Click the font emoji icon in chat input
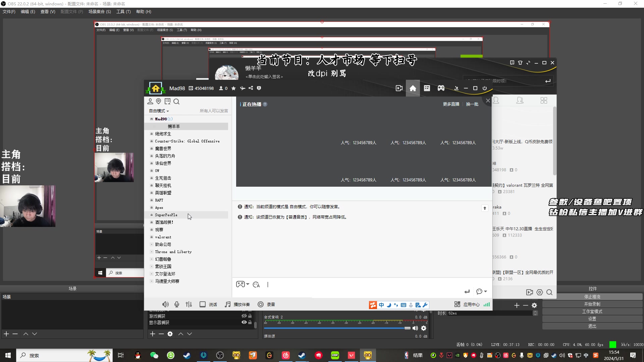The image size is (644, 362). [256, 285]
